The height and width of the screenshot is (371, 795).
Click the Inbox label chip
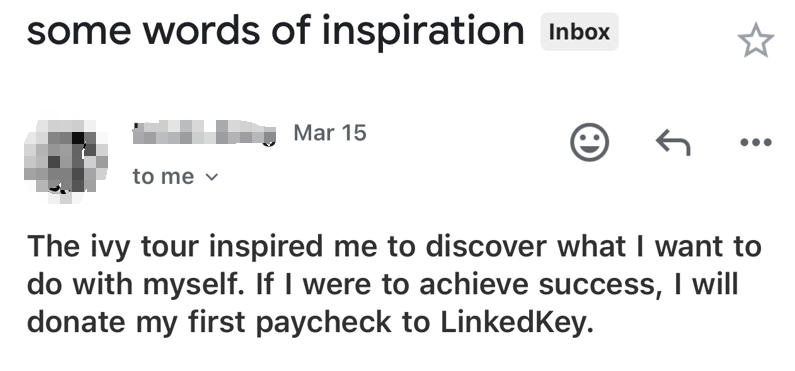click(580, 32)
